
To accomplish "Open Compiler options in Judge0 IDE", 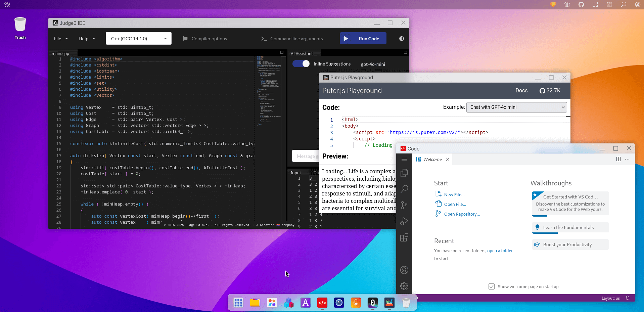I will click(208, 39).
